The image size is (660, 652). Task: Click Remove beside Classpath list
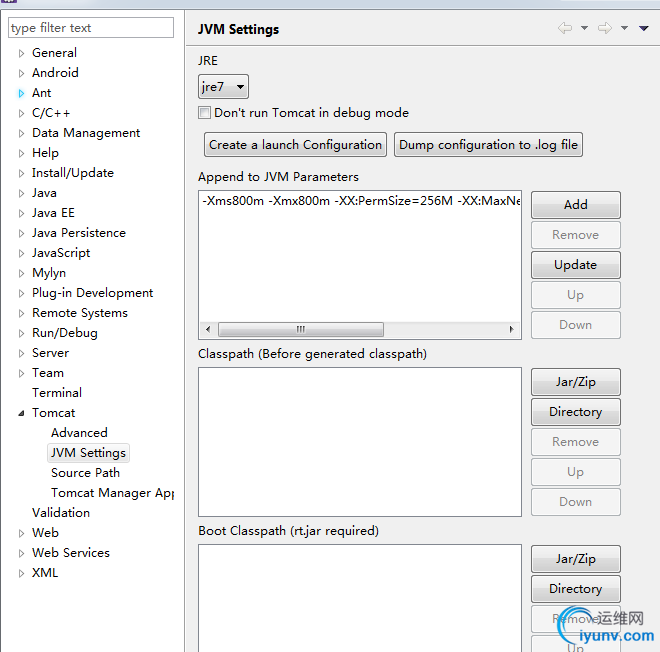[575, 442]
